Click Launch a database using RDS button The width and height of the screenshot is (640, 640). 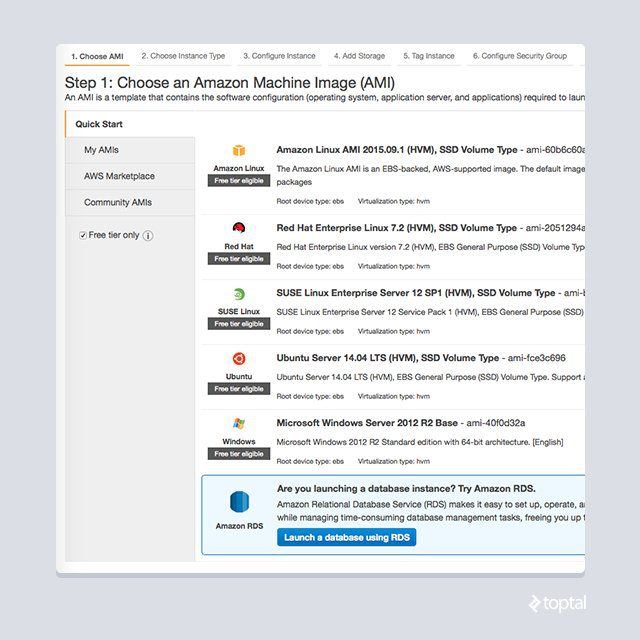point(347,537)
